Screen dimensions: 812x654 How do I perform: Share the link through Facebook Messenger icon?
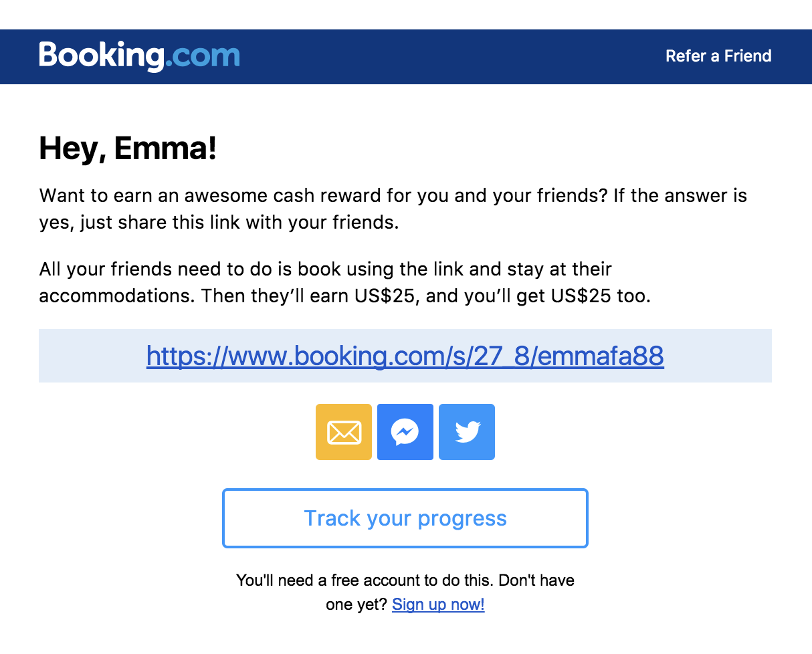pyautogui.click(x=405, y=432)
